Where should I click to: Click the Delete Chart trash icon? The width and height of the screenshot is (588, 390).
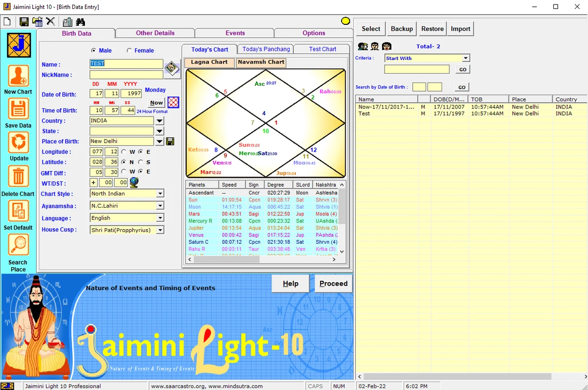18,177
